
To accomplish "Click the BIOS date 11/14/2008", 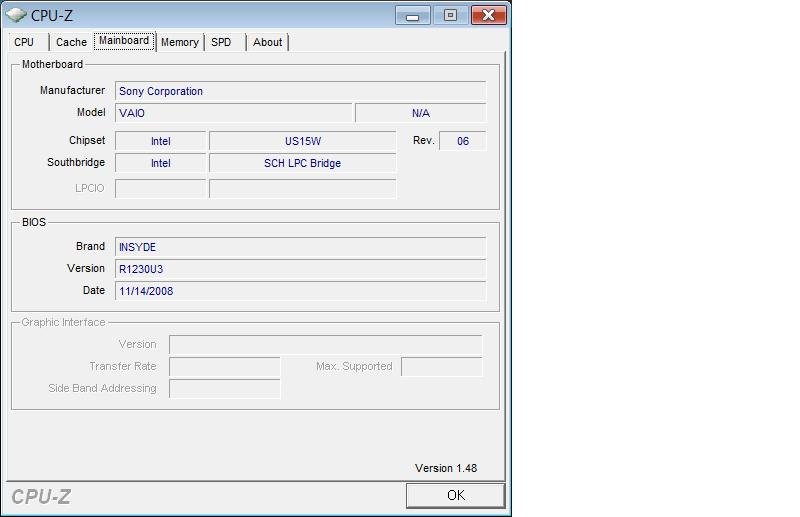I will (x=301, y=291).
